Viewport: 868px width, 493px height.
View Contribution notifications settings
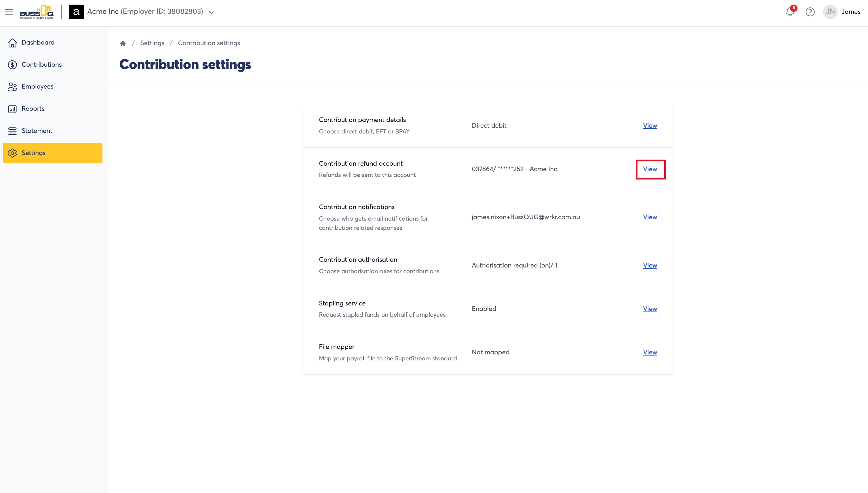click(x=650, y=217)
